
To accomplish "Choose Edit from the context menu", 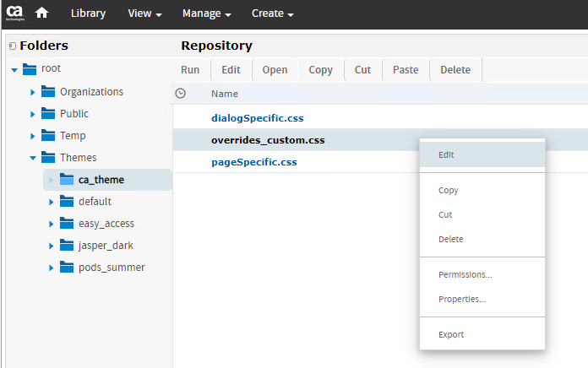I will pos(447,155).
